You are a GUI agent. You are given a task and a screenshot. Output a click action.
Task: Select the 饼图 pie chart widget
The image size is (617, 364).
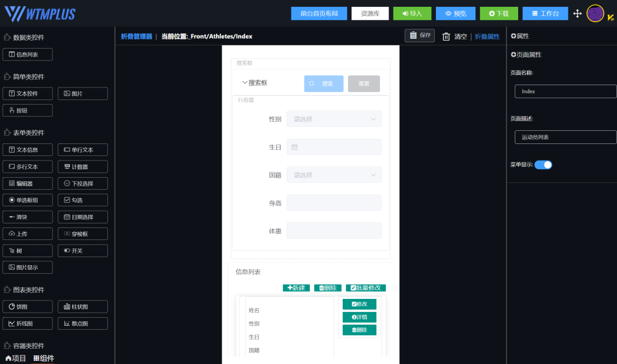pyautogui.click(x=27, y=306)
